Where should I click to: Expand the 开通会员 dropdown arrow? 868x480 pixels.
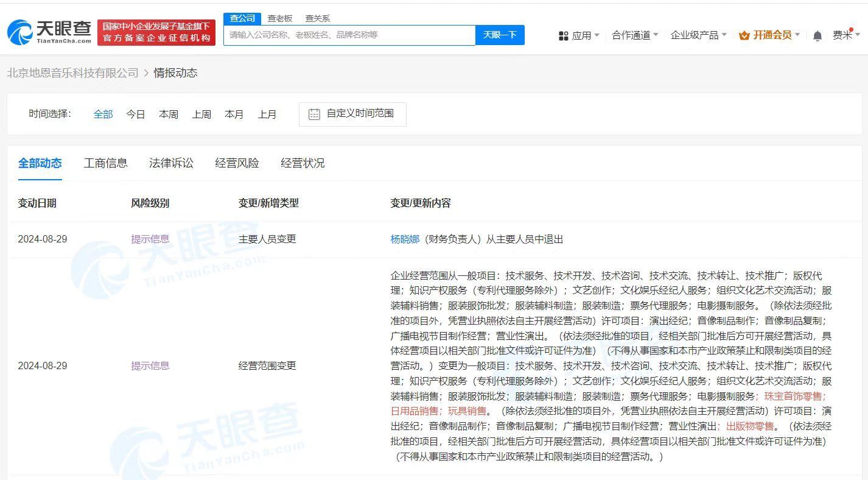[798, 35]
